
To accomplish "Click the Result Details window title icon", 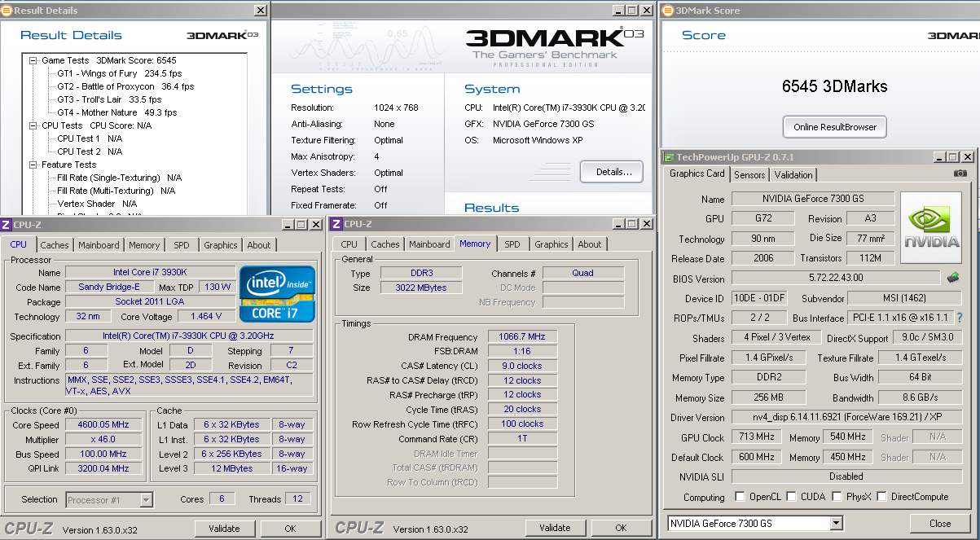I will 7,11.
